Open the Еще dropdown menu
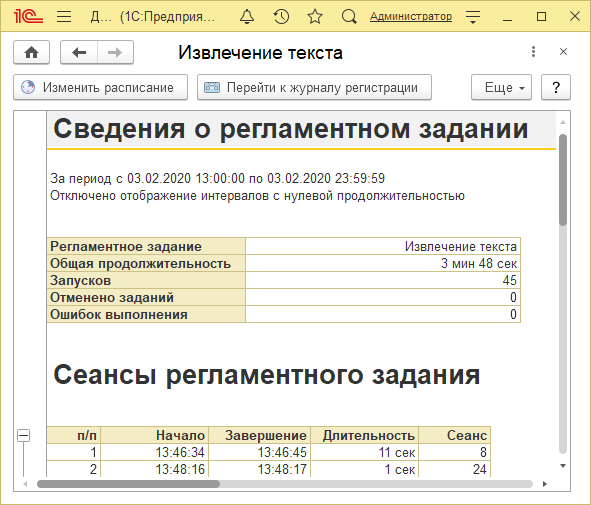This screenshot has width=591, height=505. click(x=501, y=87)
